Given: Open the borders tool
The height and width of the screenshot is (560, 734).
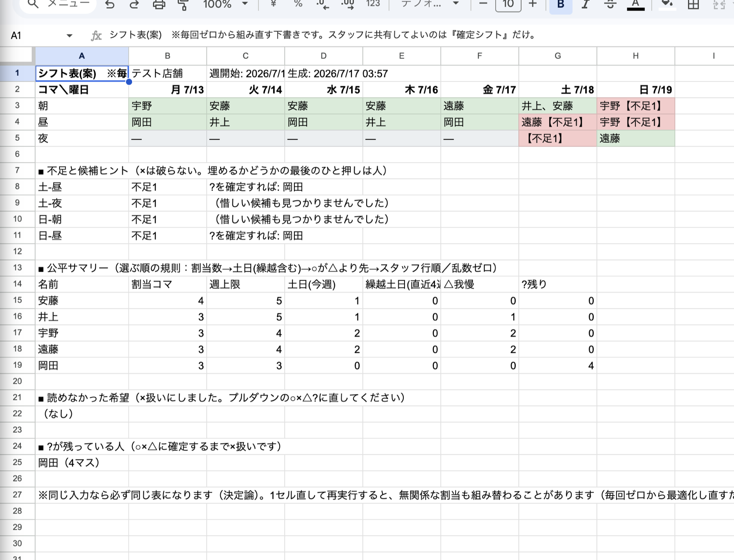Looking at the screenshot, I should click(x=693, y=4).
